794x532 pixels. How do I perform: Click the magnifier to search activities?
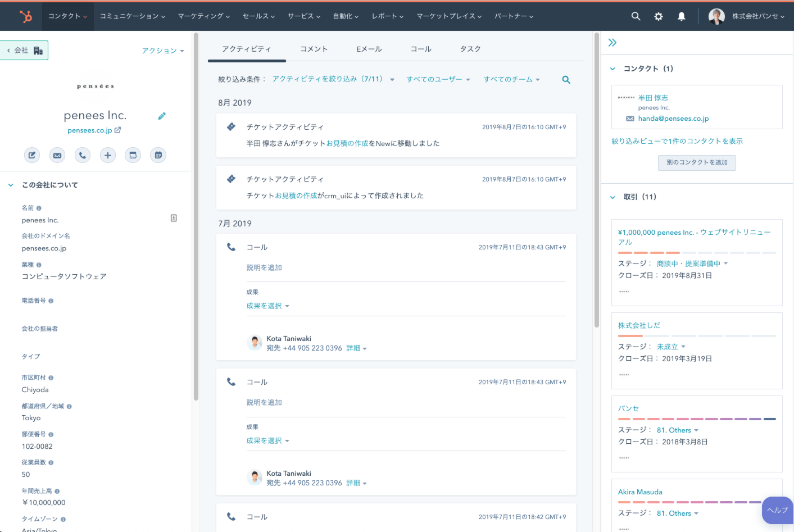tap(566, 80)
